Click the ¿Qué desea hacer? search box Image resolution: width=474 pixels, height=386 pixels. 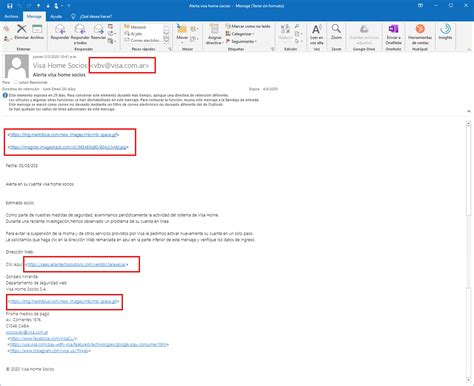click(x=96, y=16)
